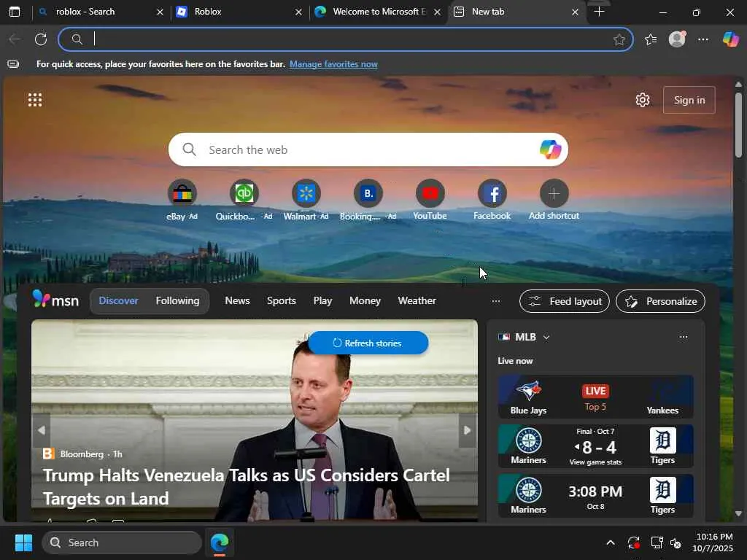Open the 3:08 PM Mariners Tigers game
The image size is (747, 560).
coord(595,496)
